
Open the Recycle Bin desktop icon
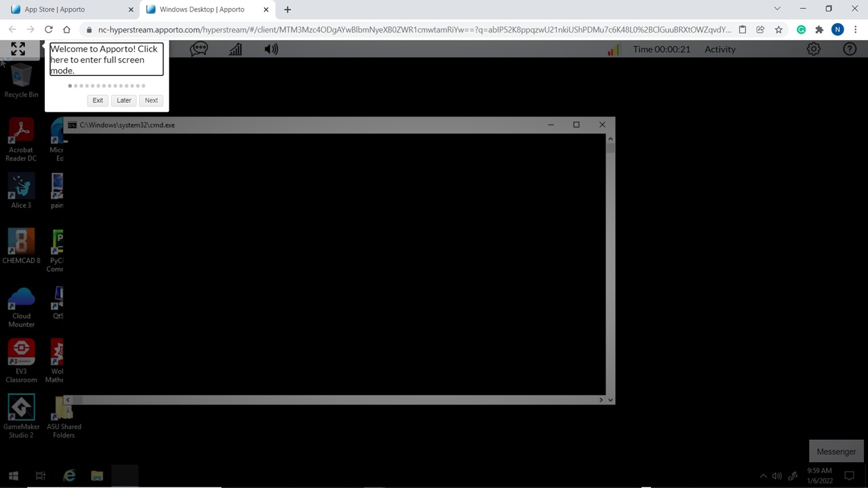[21, 81]
